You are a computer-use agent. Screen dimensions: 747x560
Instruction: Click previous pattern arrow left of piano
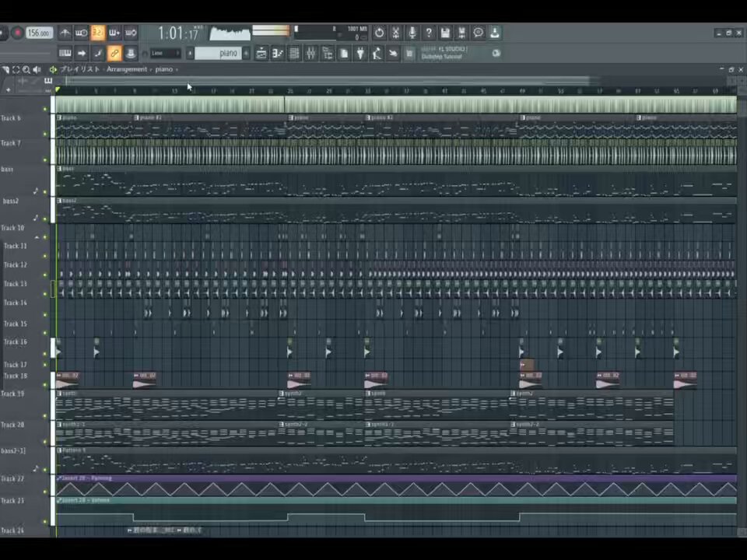click(x=190, y=53)
